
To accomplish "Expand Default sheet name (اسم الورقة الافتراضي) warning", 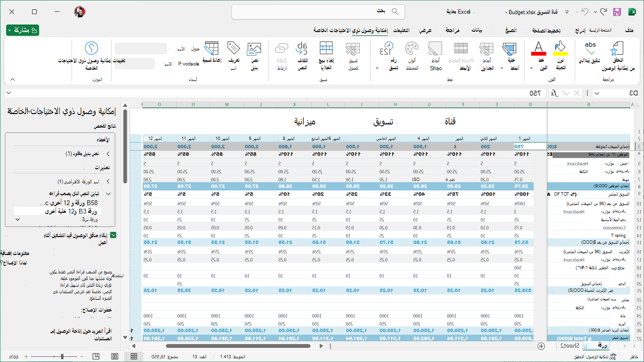I will (x=107, y=181).
